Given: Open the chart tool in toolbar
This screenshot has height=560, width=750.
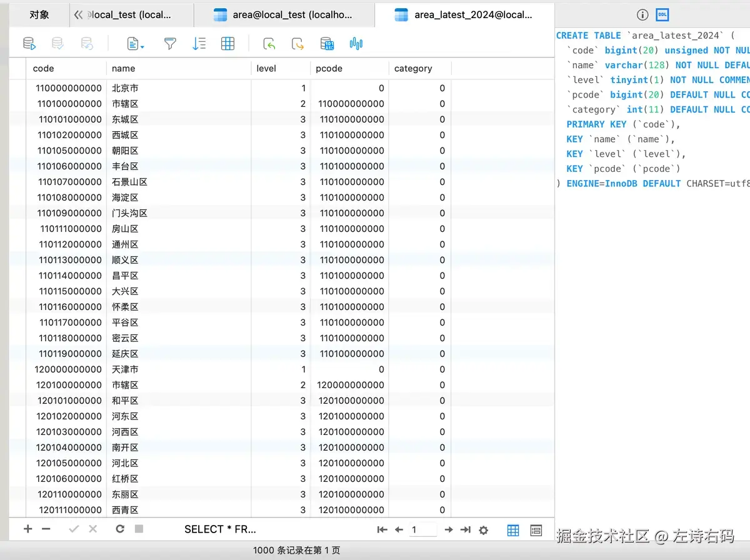Looking at the screenshot, I should [356, 43].
